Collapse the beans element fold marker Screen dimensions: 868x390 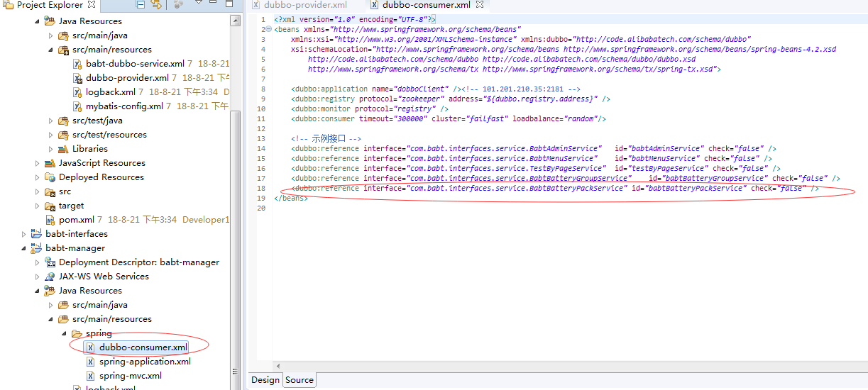pos(268,30)
